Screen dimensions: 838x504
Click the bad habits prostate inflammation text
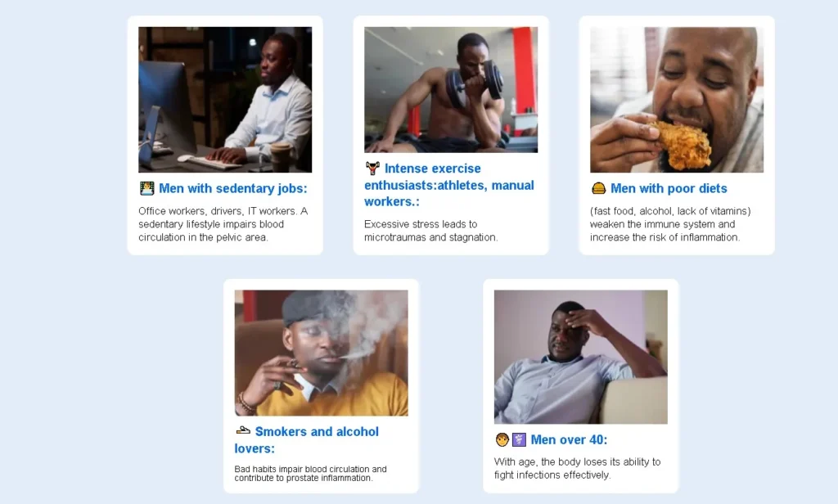(x=311, y=473)
